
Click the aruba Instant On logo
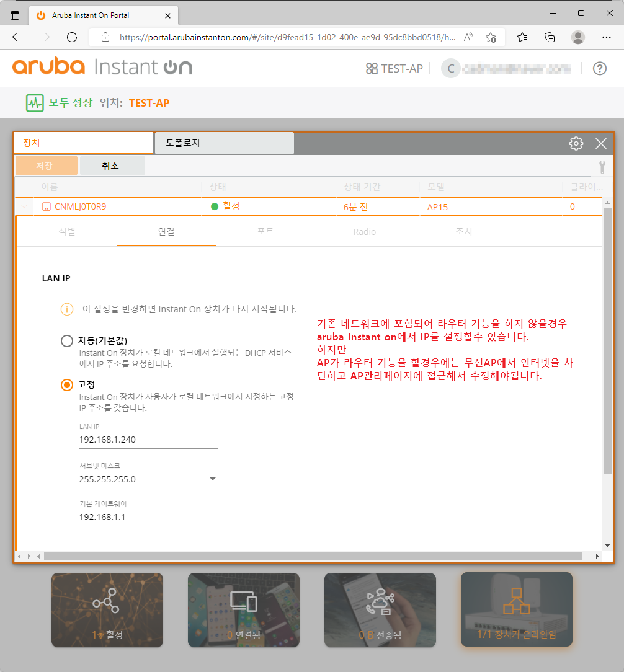102,67
